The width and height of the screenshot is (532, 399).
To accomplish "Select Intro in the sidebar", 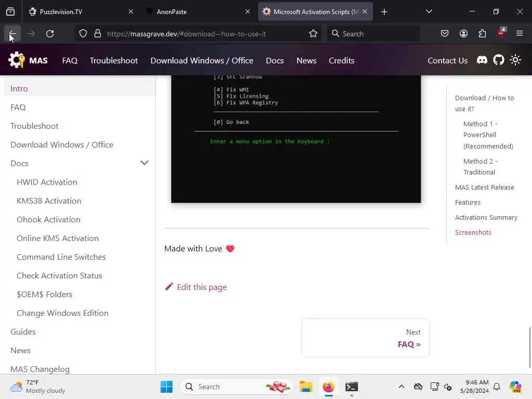I will 79,88.
